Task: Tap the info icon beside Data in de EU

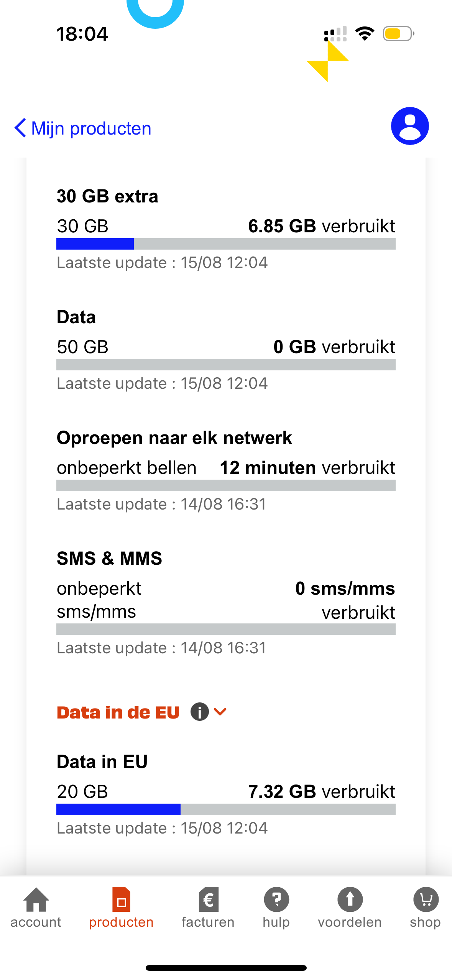Action: pos(200,712)
